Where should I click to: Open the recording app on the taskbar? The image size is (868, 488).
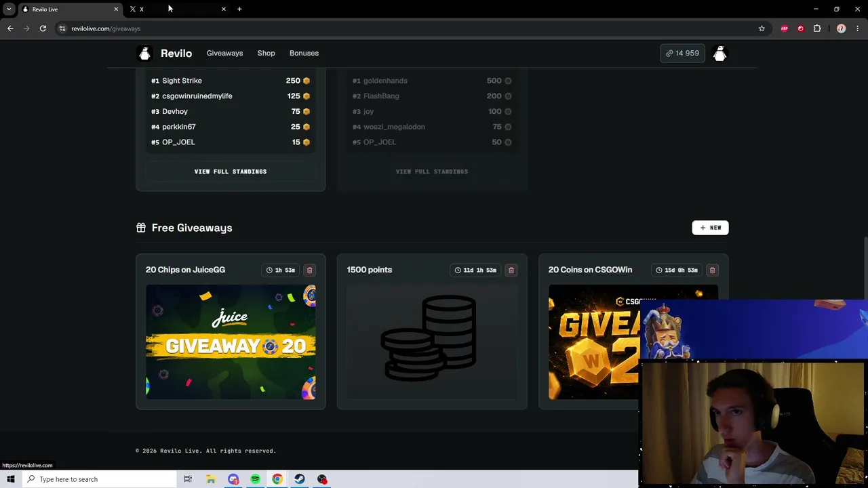[322, 479]
